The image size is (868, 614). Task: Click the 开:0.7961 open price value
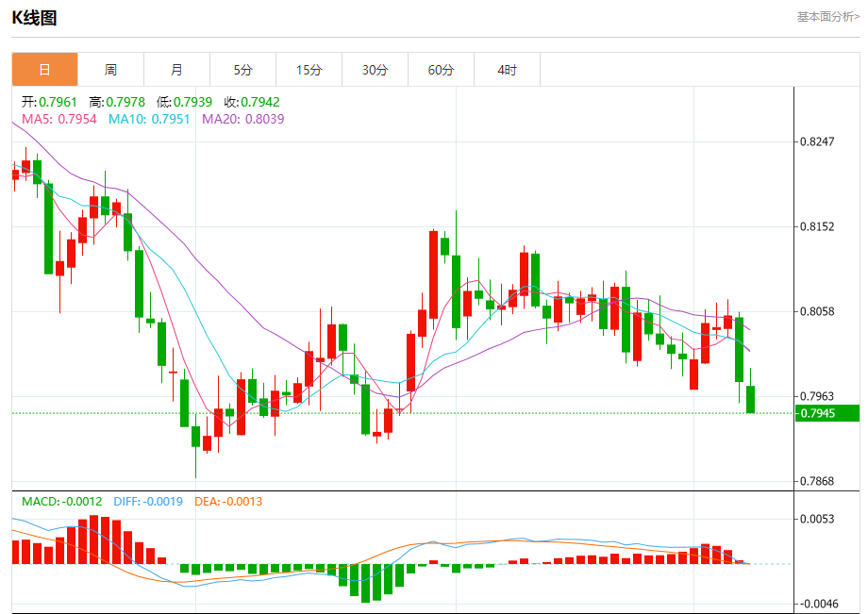pos(49,102)
